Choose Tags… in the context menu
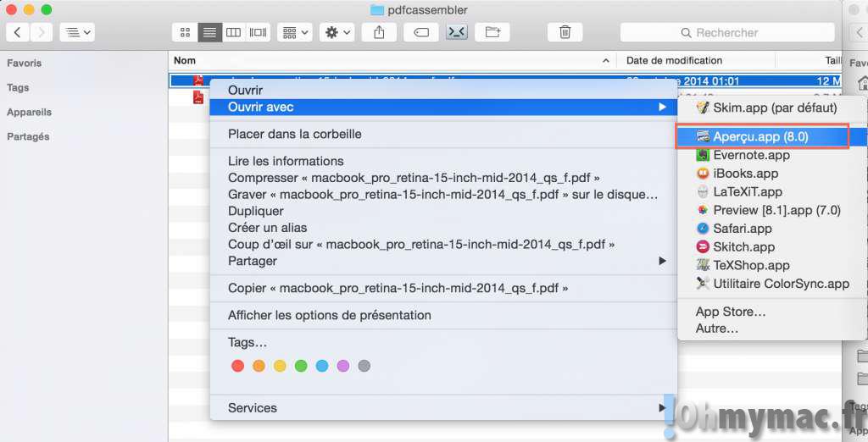This screenshot has width=868, height=442. point(443,342)
